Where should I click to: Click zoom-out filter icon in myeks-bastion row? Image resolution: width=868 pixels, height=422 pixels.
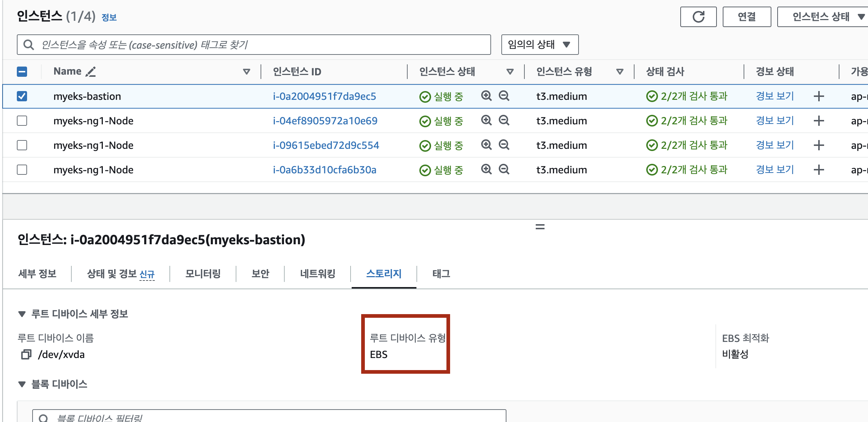coord(504,96)
